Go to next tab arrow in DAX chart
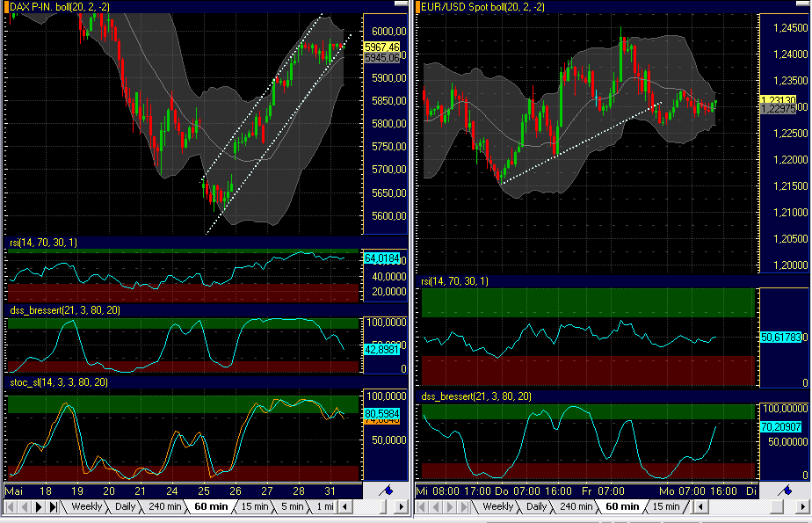The height and width of the screenshot is (523, 812). [39, 507]
